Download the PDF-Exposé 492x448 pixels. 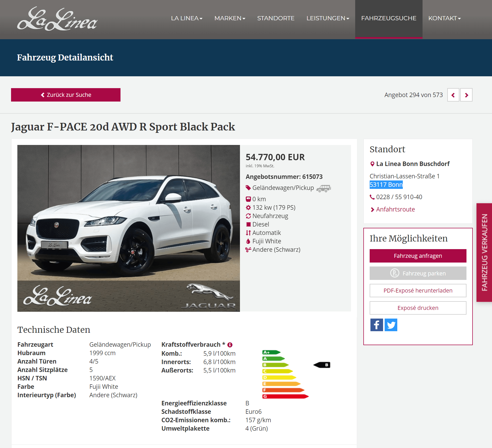pos(418,290)
